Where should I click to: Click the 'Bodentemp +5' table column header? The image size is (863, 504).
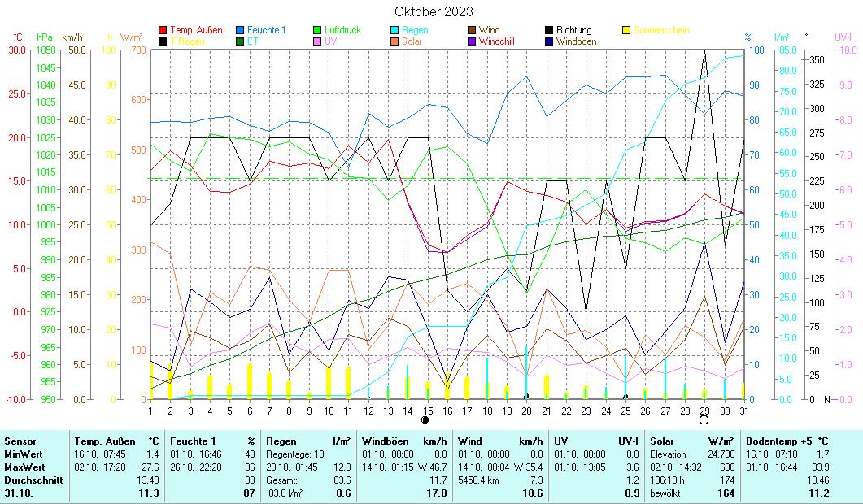pos(778,441)
